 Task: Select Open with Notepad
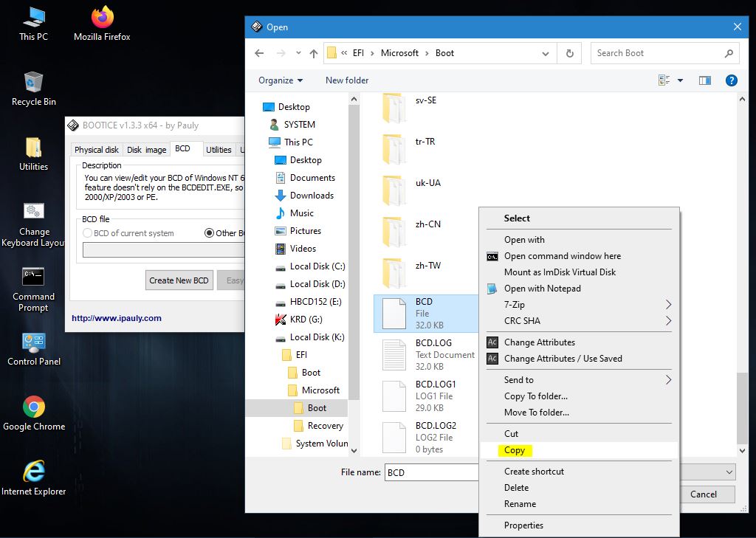click(542, 289)
